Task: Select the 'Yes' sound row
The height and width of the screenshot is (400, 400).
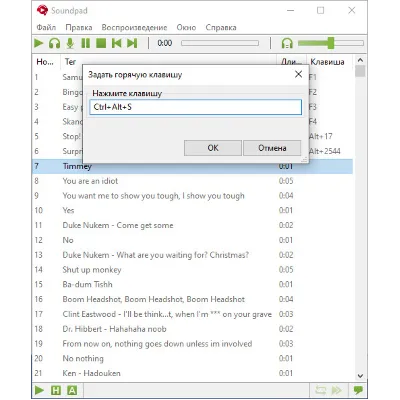Action: point(193,210)
